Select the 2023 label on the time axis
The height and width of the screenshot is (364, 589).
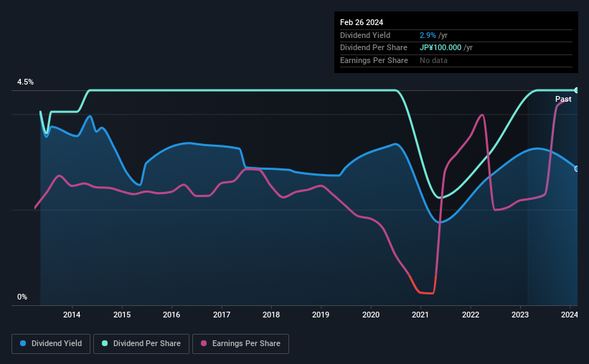coord(520,315)
